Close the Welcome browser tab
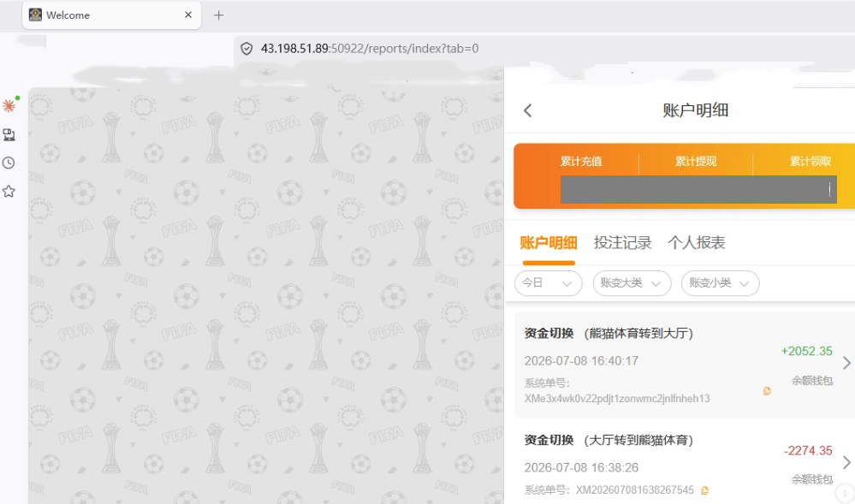 coord(188,15)
